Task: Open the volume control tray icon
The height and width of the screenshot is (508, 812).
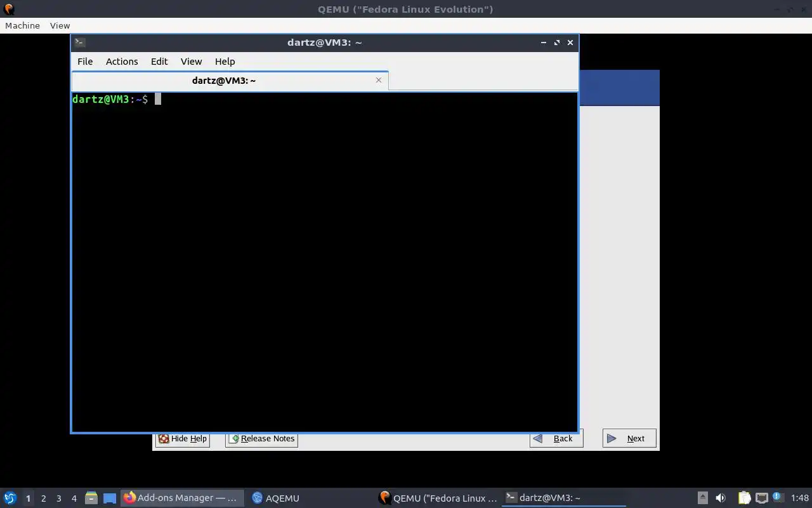Action: pyautogui.click(x=721, y=498)
